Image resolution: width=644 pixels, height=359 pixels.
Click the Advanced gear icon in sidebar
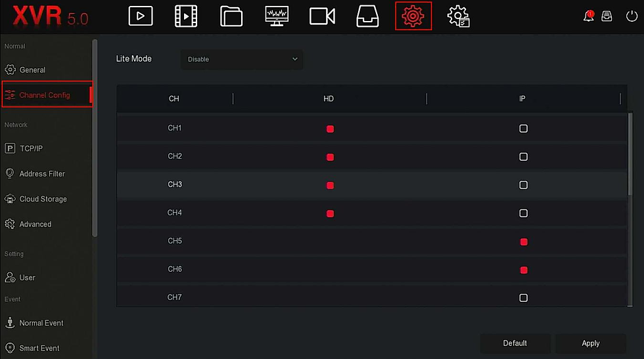[10, 224]
